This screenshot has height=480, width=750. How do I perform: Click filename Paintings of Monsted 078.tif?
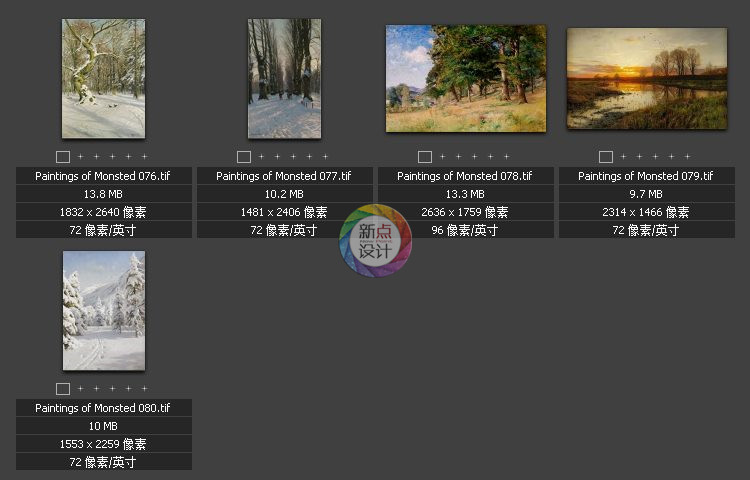pyautogui.click(x=465, y=176)
